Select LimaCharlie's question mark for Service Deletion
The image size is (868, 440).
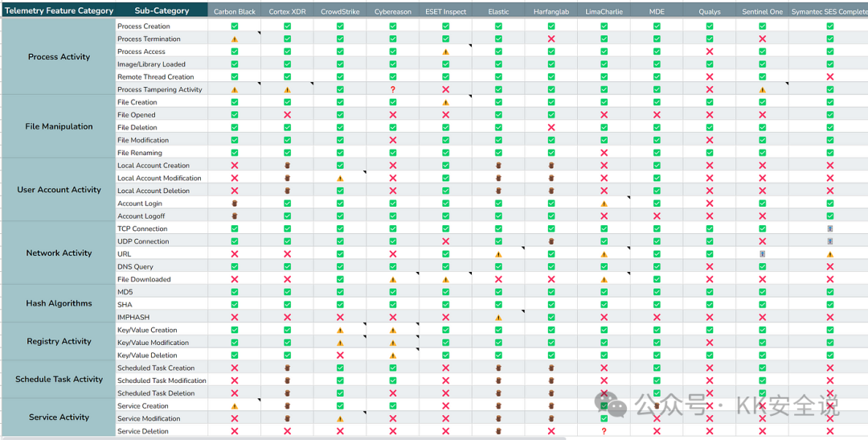coord(604,431)
